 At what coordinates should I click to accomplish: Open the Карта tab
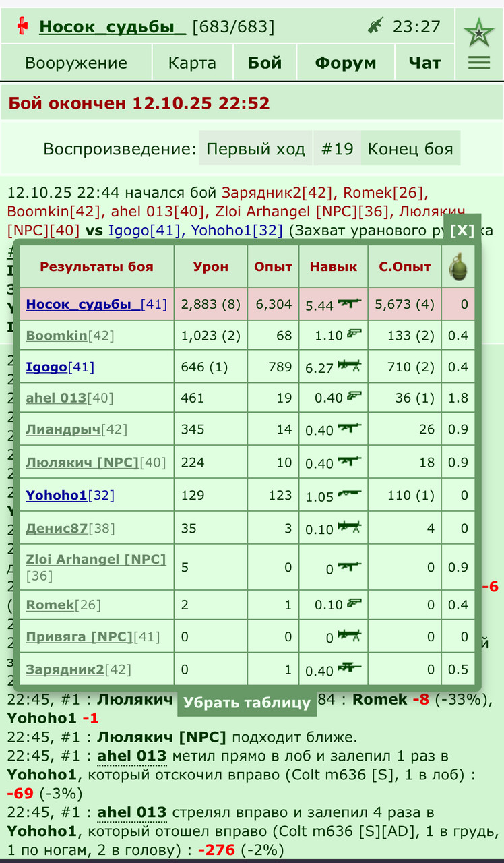(192, 63)
